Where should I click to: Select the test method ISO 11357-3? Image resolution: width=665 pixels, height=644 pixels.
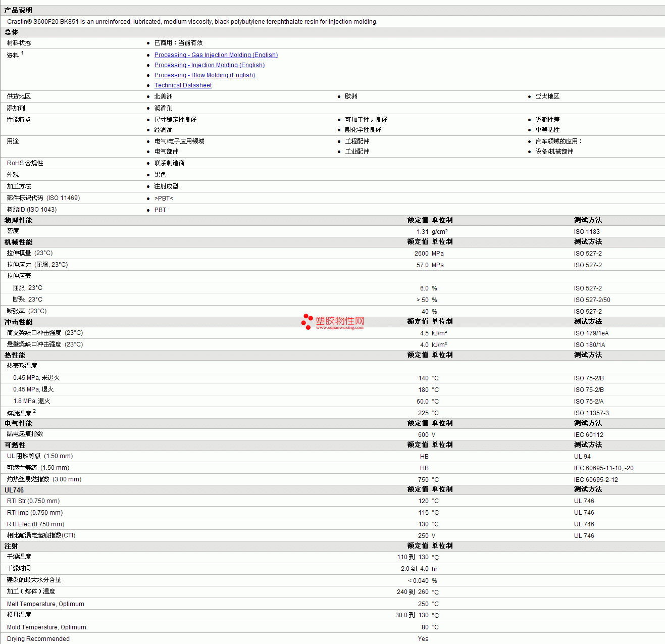click(x=591, y=413)
